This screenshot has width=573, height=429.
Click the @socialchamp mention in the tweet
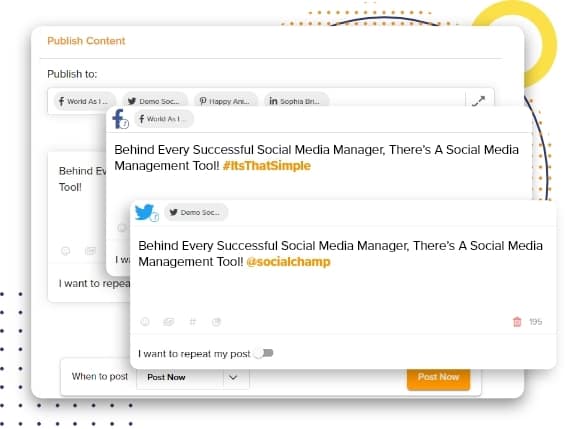coord(288,262)
